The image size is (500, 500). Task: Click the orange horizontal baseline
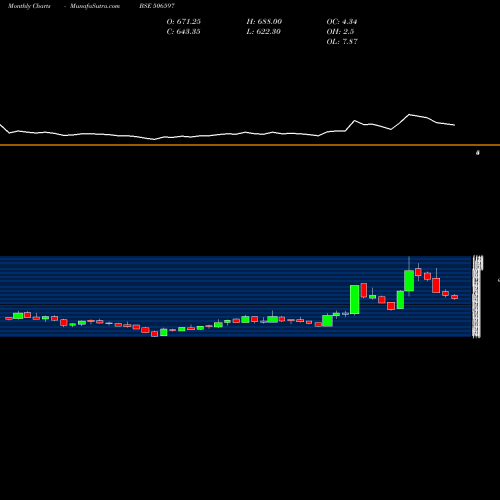click(250, 145)
